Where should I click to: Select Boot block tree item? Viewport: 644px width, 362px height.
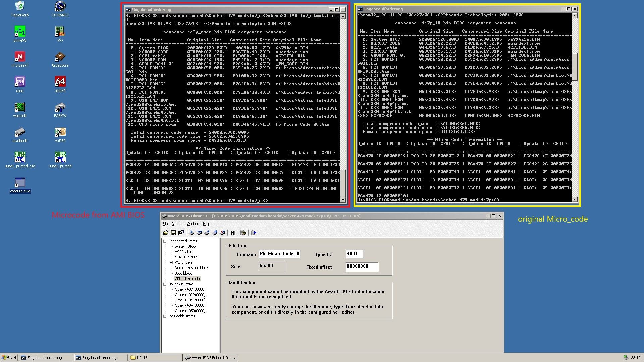[x=183, y=273]
